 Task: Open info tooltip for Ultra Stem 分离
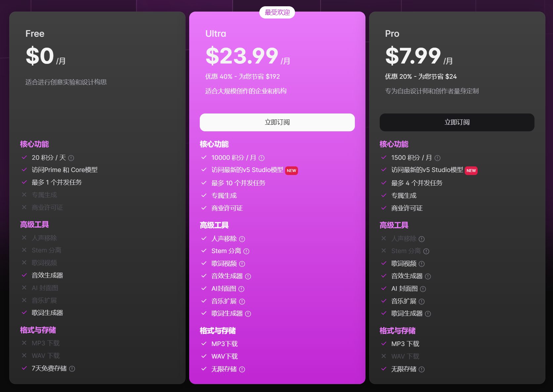pos(246,251)
